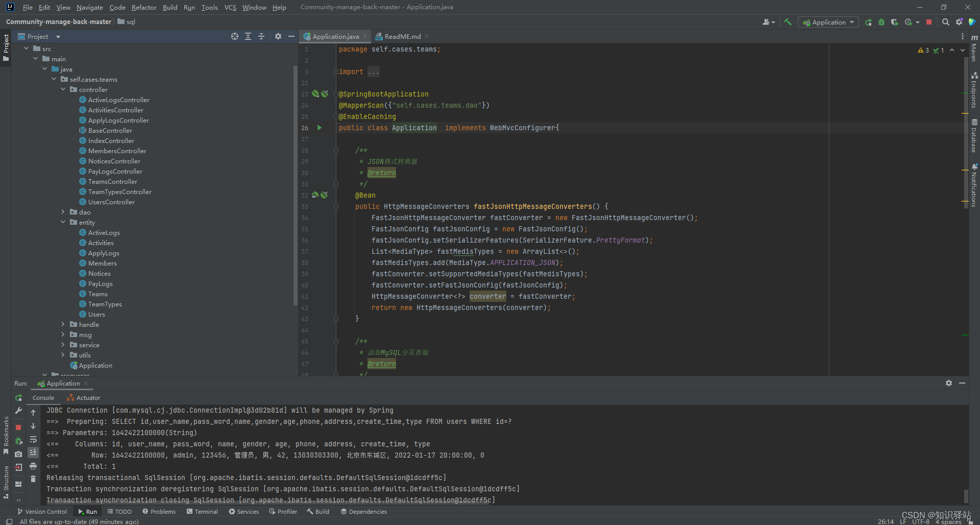Click the layout icon in Run panel
980x525 pixels.
[18, 484]
